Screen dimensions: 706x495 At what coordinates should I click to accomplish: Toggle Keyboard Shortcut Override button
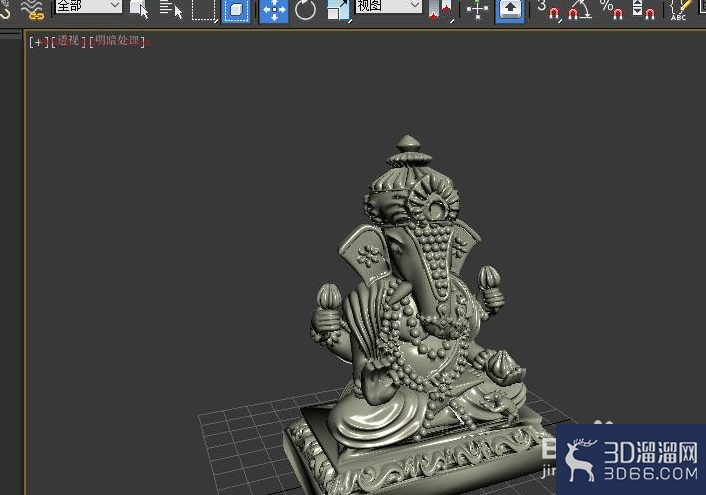click(x=510, y=11)
